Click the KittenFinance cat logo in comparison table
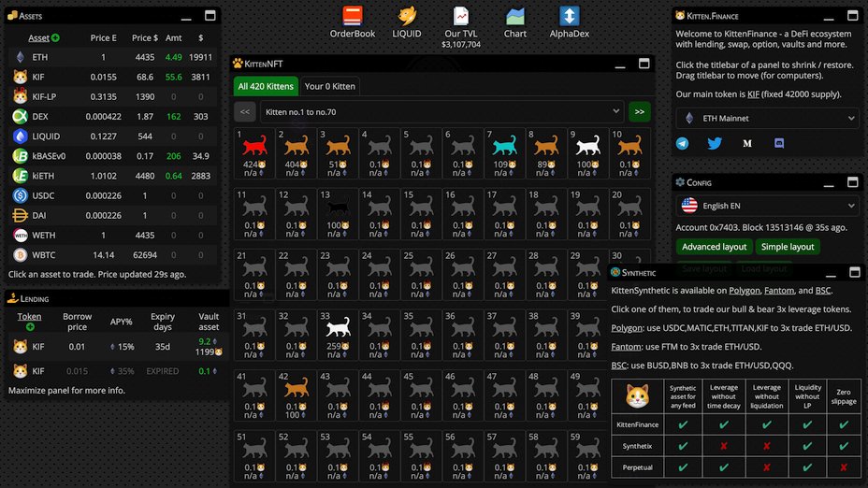Viewport: 868px width, 488px height. click(637, 396)
